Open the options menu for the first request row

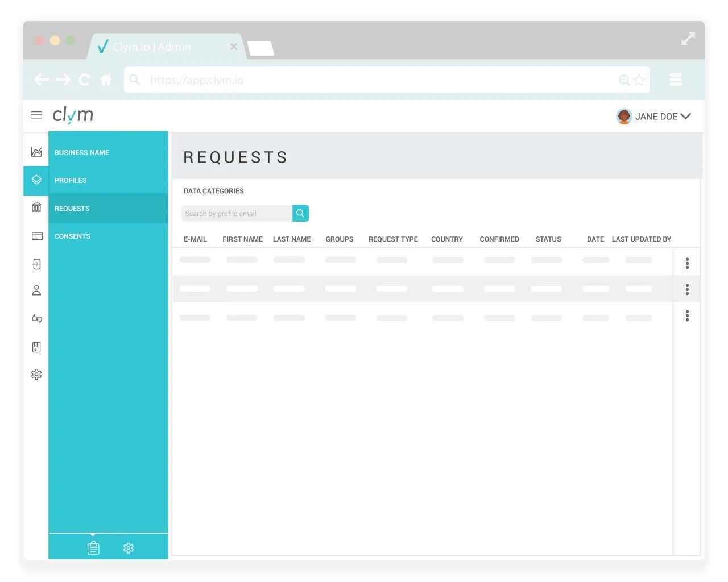[687, 263]
